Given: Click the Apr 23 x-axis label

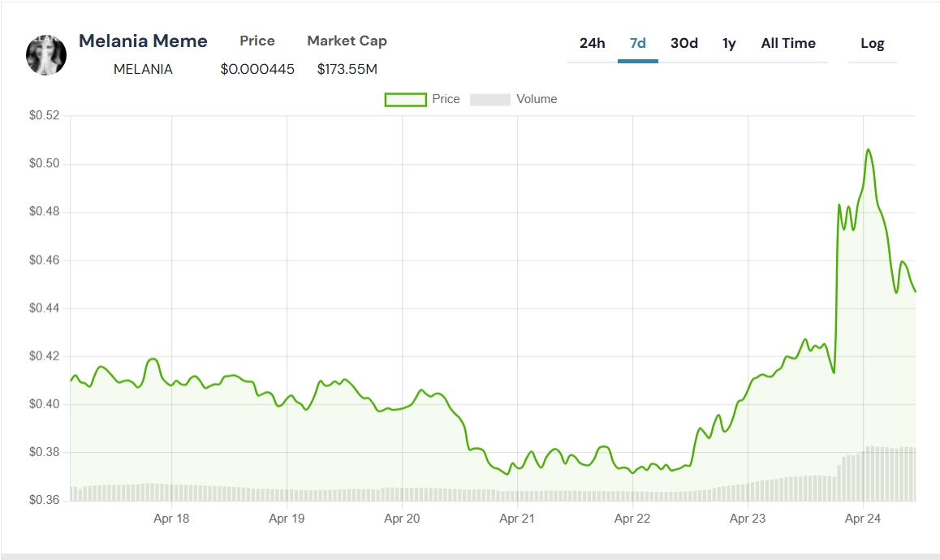Looking at the screenshot, I should pos(748,519).
